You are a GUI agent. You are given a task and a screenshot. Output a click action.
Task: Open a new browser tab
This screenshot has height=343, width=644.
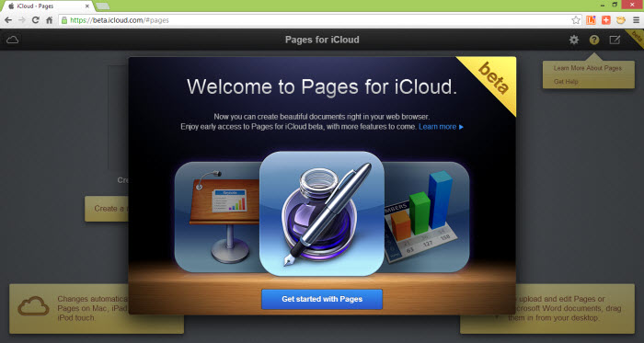tap(103, 6)
